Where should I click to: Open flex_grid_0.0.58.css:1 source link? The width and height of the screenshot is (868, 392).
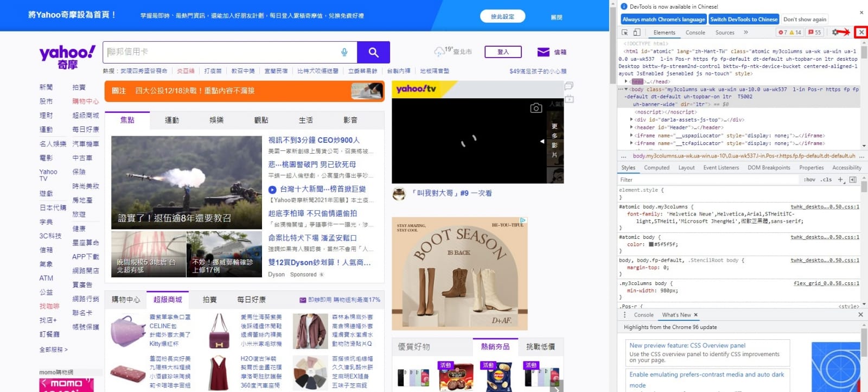(x=826, y=283)
